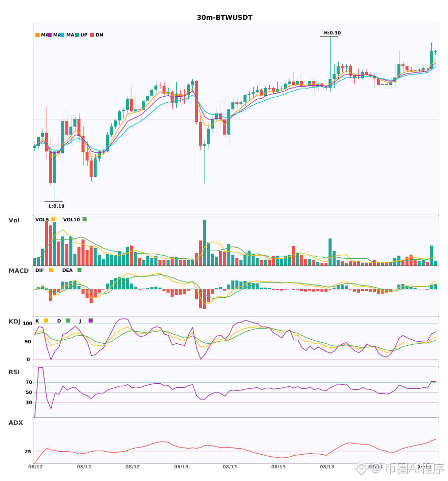Select the KDJ panel label
Viewport: 448px width, 481px height.
pyautogui.click(x=14, y=322)
